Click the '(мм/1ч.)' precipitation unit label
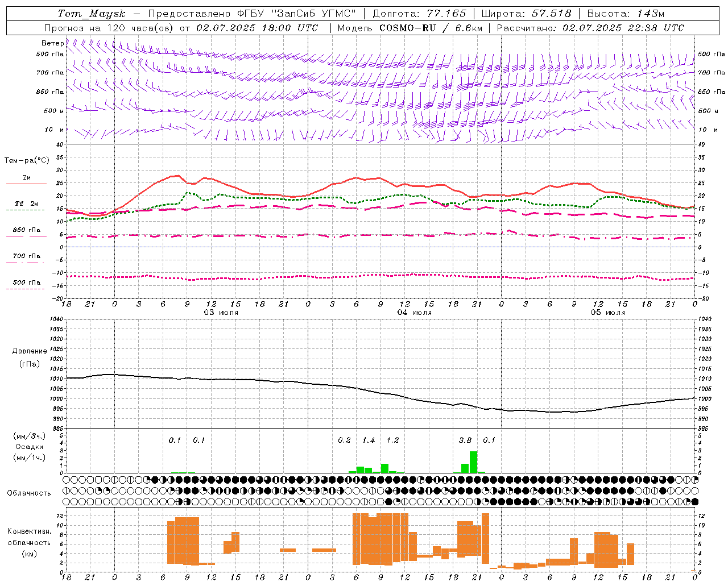 click(29, 458)
